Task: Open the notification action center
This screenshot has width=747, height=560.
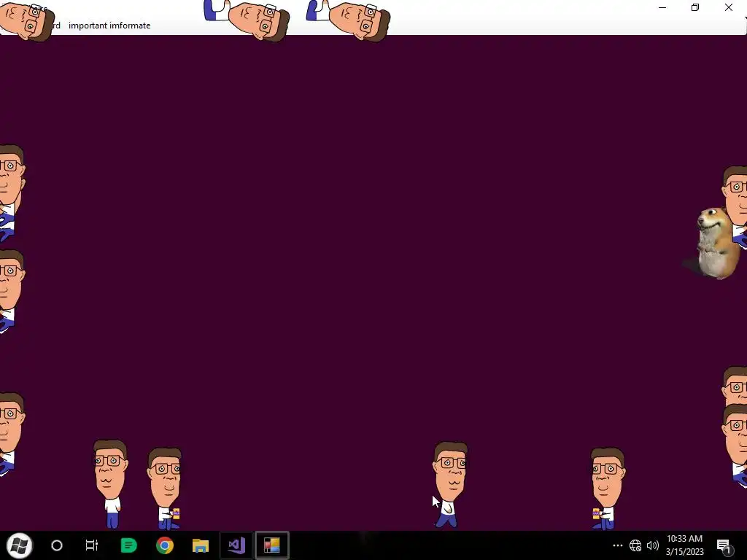Action: [724, 545]
